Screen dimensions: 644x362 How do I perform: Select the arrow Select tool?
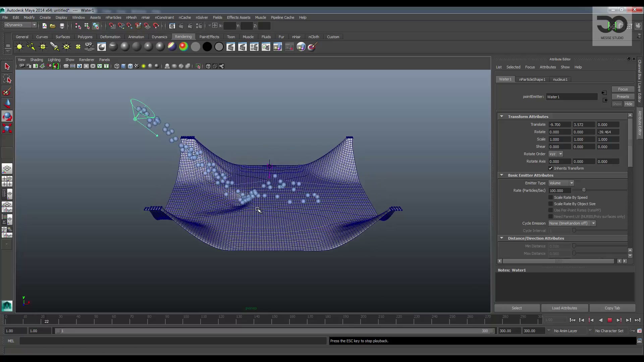coord(7,66)
